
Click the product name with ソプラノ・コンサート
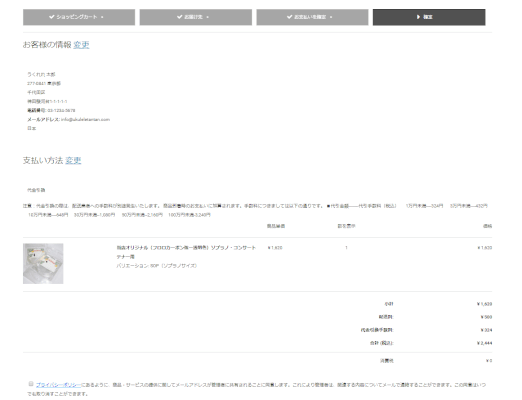pyautogui.click(x=186, y=252)
